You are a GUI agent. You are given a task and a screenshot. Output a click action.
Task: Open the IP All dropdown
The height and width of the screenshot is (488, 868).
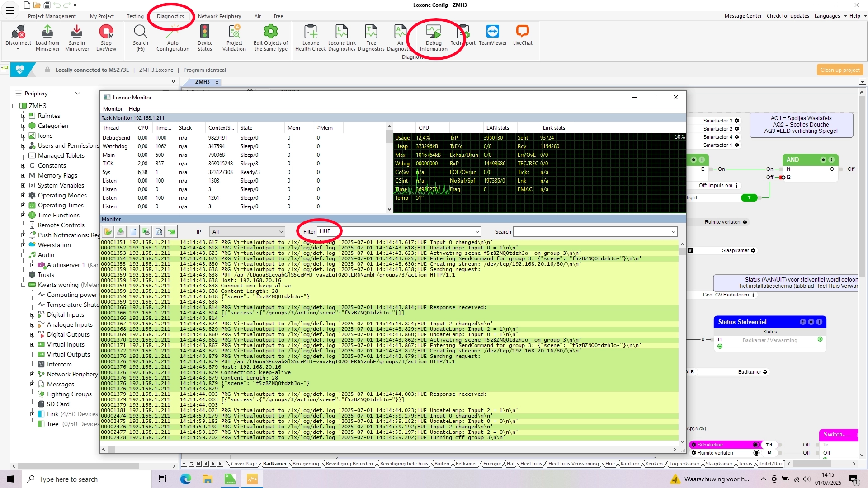pyautogui.click(x=247, y=232)
